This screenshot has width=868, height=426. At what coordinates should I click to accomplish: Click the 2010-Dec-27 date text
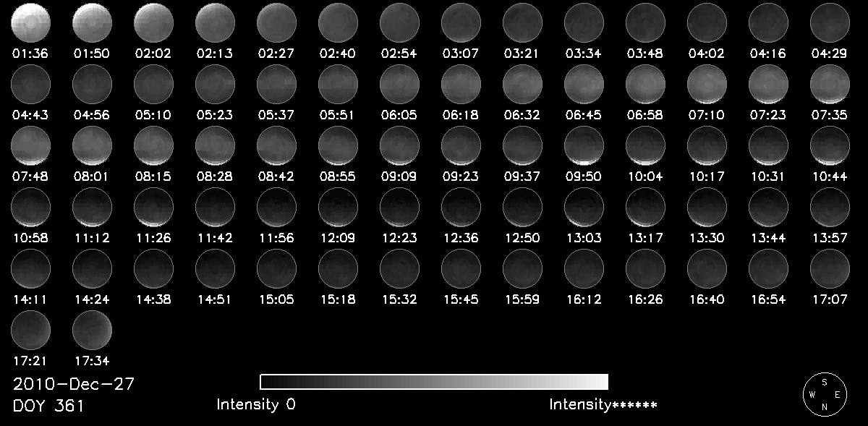click(x=74, y=384)
